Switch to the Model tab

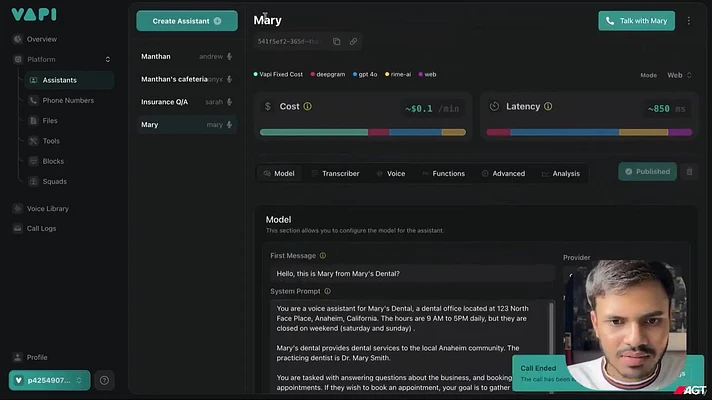coord(279,173)
